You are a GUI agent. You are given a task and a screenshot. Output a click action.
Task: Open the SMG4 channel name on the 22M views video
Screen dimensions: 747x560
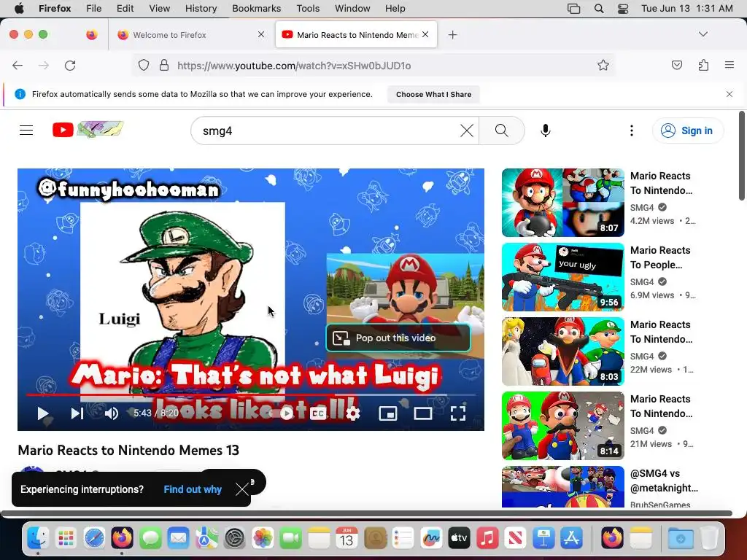[642, 356]
